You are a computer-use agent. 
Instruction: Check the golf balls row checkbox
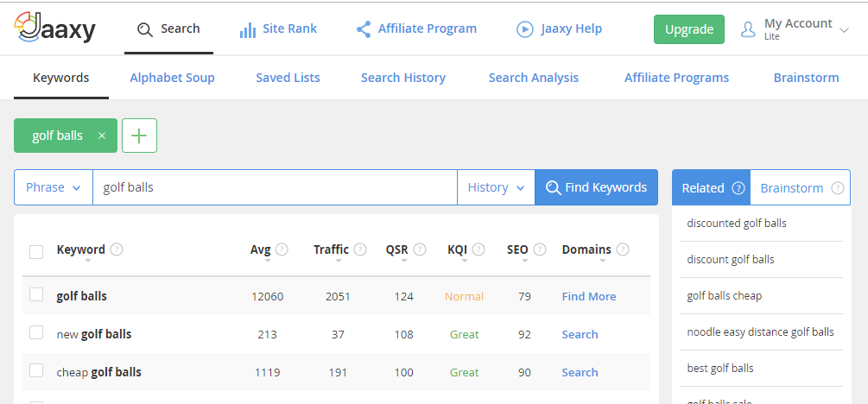36,294
